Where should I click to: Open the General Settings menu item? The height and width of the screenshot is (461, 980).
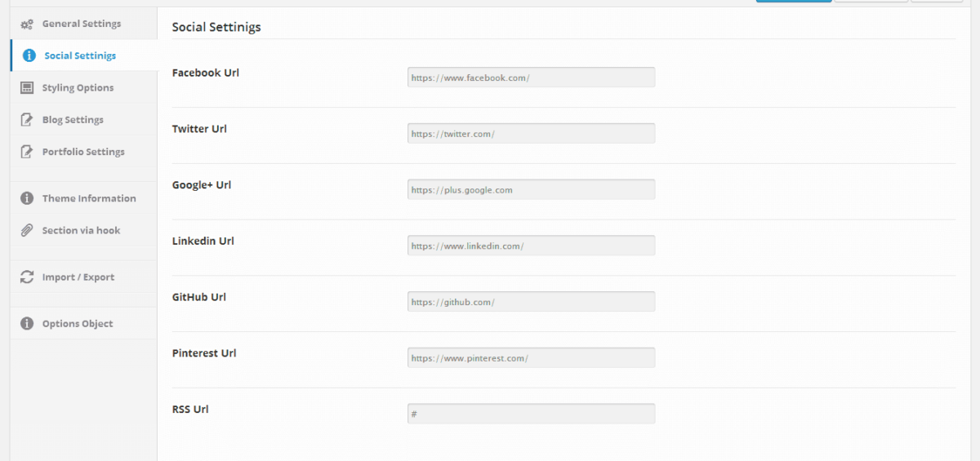(83, 24)
